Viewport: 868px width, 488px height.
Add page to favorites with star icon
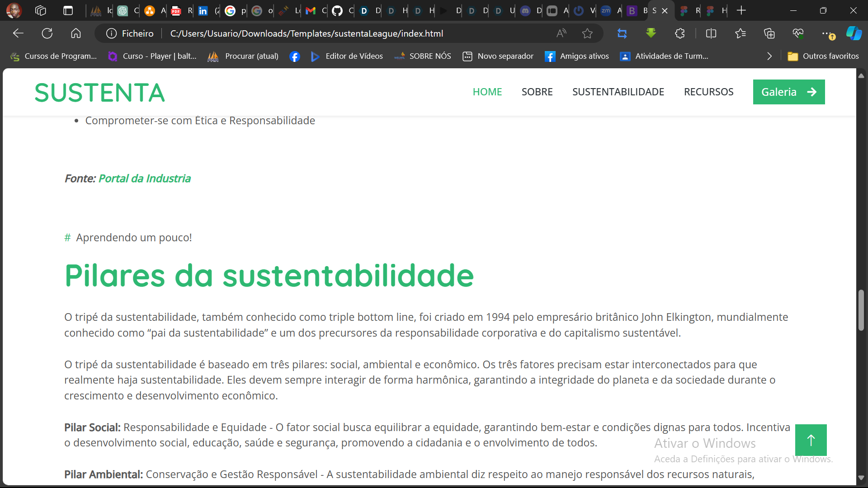coord(587,33)
